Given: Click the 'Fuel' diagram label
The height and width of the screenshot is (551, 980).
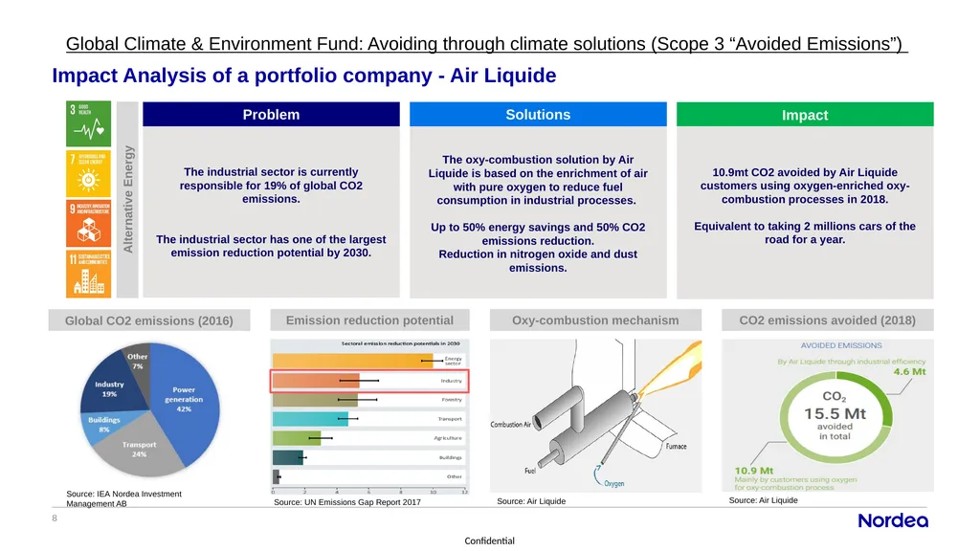Looking at the screenshot, I should click(x=530, y=471).
